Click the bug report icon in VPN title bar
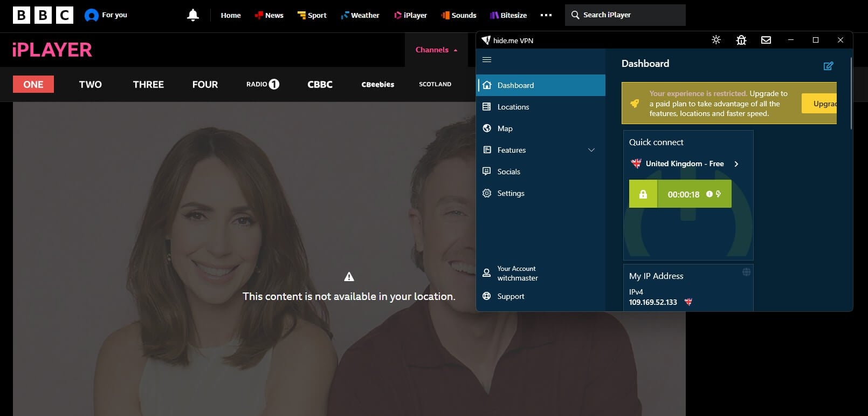 tap(741, 40)
